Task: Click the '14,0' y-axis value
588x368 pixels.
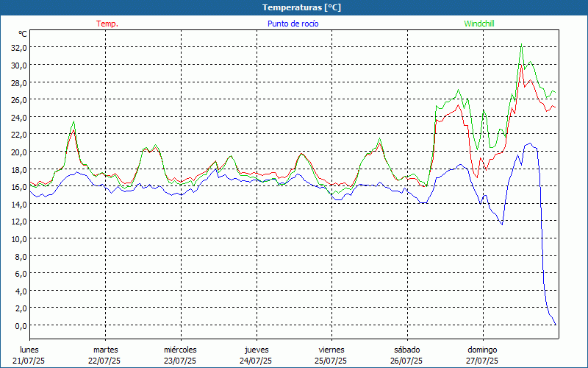Action: pyautogui.click(x=19, y=205)
